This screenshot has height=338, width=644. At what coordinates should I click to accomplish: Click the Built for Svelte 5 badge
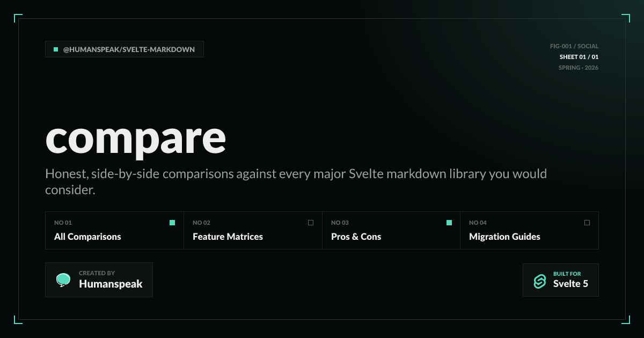click(561, 280)
